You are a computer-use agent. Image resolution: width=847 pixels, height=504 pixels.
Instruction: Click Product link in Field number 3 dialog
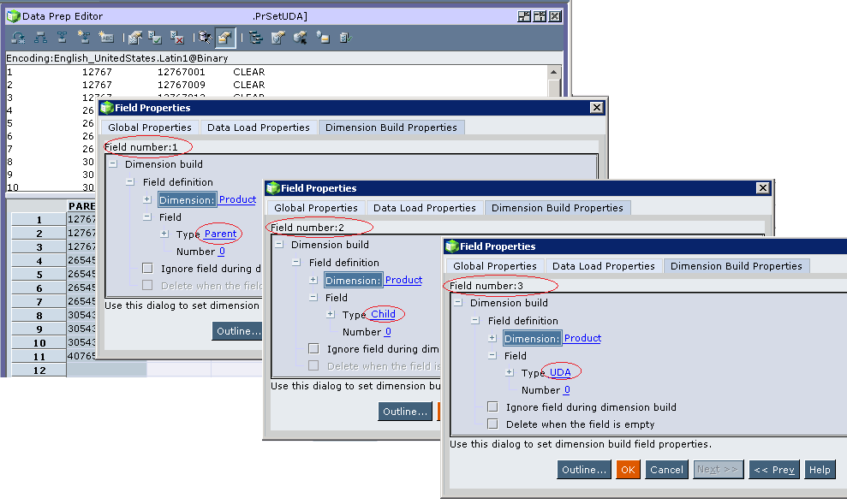(582, 338)
